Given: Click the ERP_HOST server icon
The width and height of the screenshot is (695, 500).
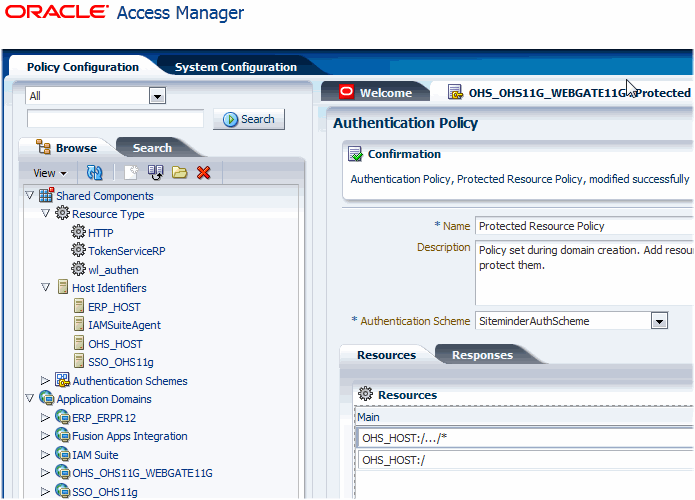Looking at the screenshot, I should (x=79, y=306).
